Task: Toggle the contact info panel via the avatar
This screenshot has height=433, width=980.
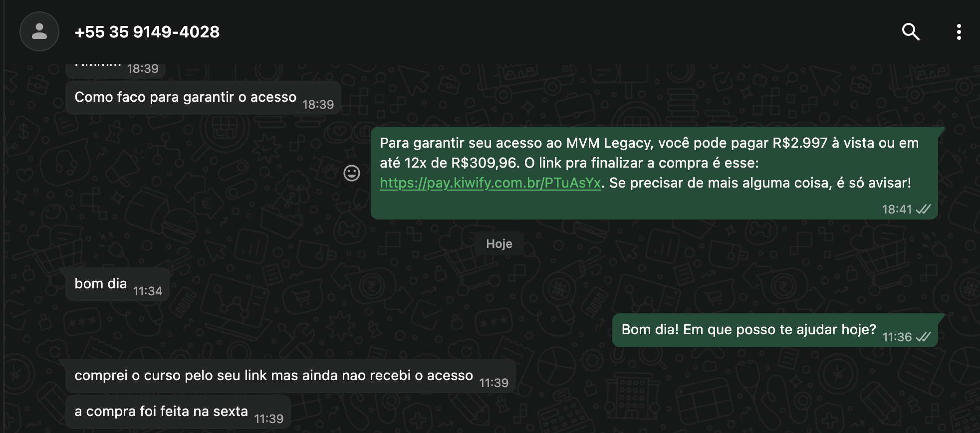Action: coord(39,31)
